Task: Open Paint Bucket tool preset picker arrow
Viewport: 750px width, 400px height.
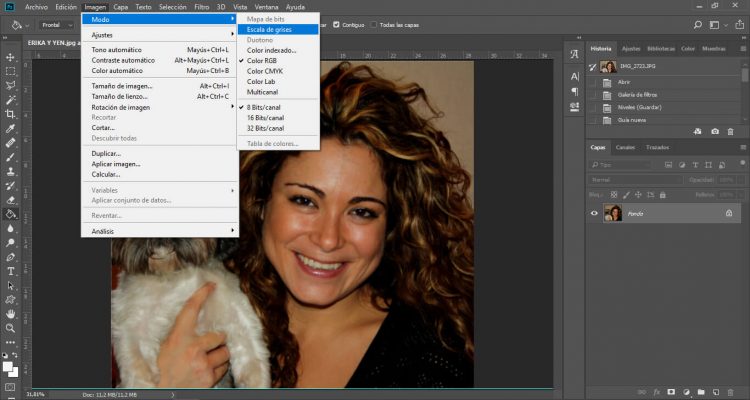Action: click(27, 25)
